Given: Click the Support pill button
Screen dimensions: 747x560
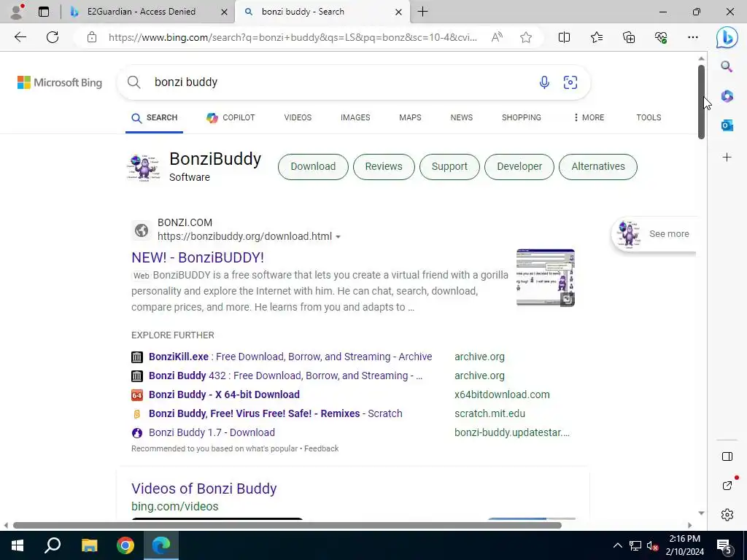Looking at the screenshot, I should pyautogui.click(x=449, y=167).
